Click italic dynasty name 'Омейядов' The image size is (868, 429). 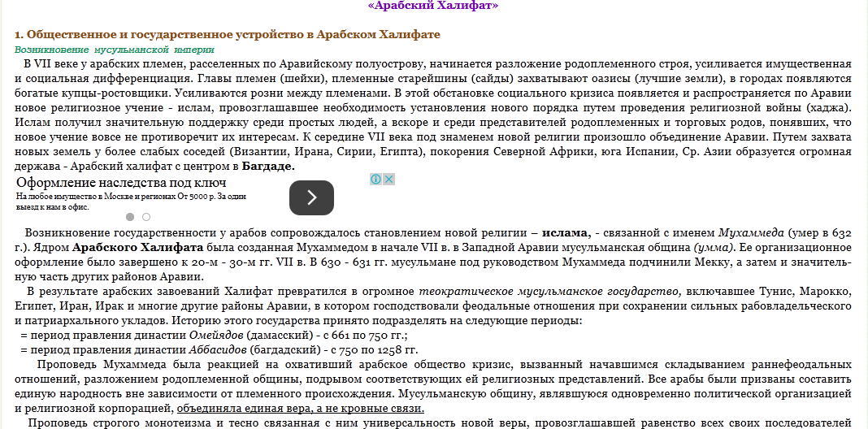coord(216,336)
